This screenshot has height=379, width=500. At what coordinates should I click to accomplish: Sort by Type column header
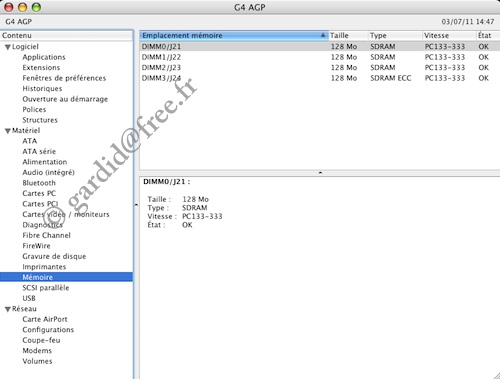[395, 35]
